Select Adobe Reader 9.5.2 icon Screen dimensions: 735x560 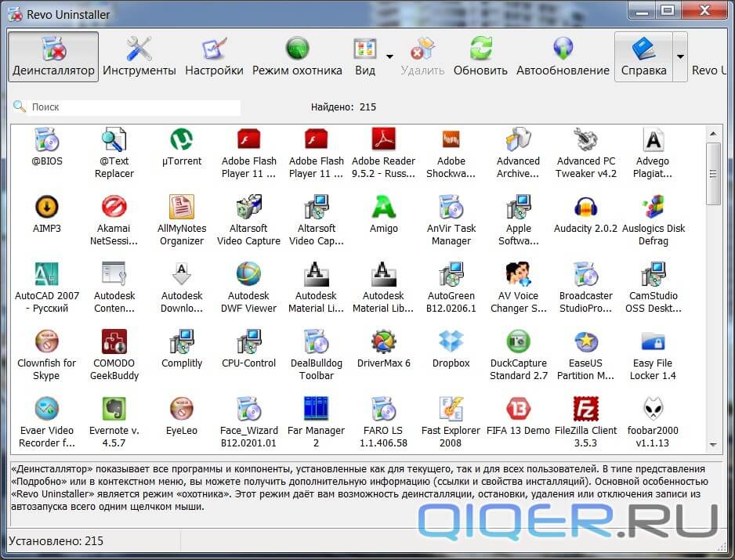[383, 139]
